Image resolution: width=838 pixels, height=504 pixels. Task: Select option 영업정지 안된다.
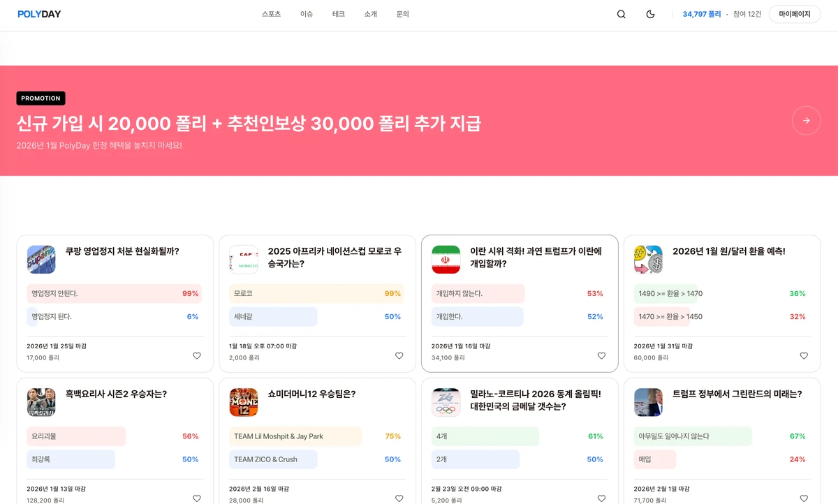[115, 294]
